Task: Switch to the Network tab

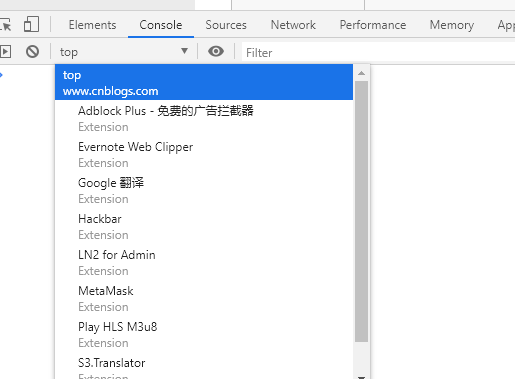Action: pyautogui.click(x=293, y=25)
